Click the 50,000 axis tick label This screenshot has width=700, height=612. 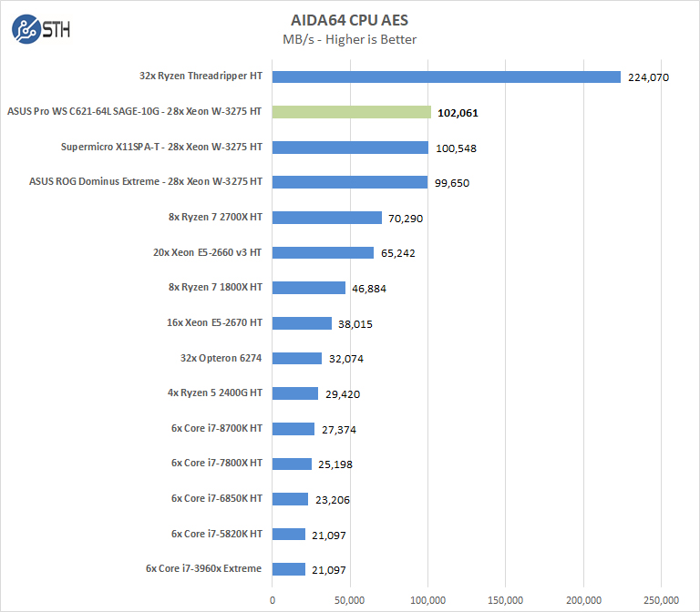(x=350, y=600)
